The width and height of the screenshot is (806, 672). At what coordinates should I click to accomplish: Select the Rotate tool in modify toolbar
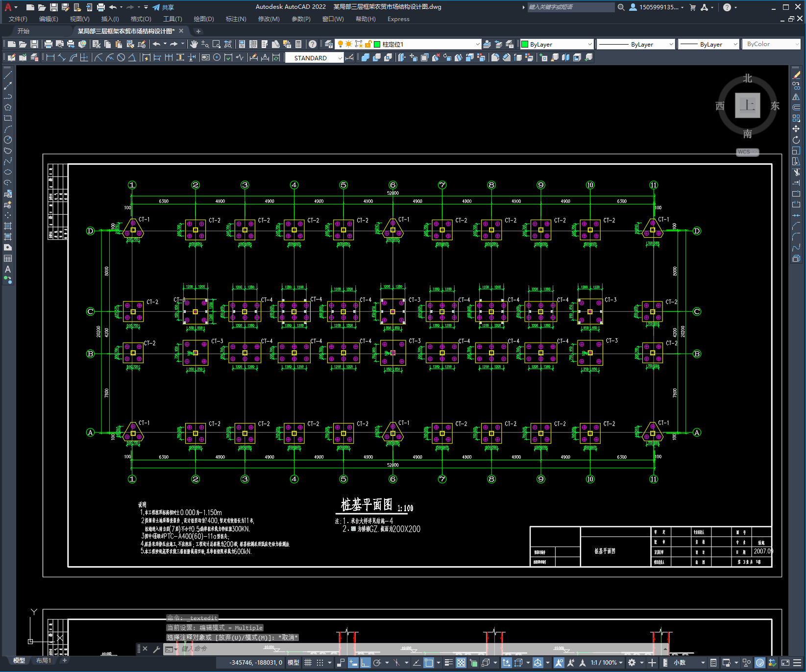pos(796,140)
